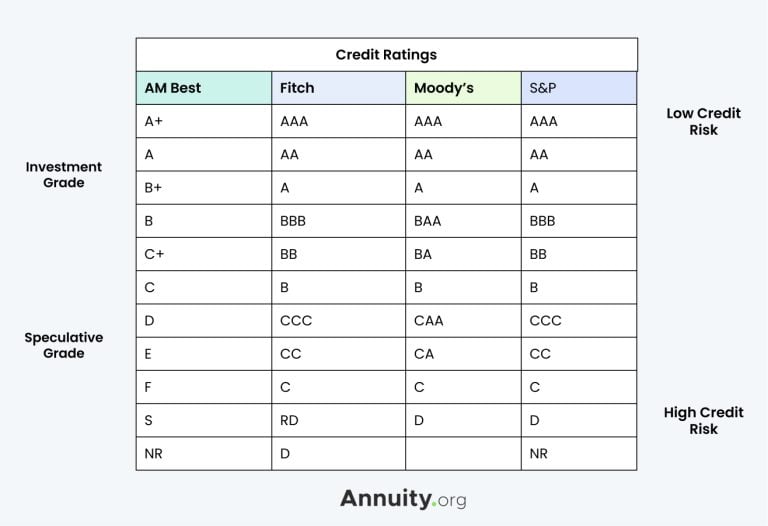
Task: Select the BBB cell in Fitch column
Action: (x=293, y=221)
